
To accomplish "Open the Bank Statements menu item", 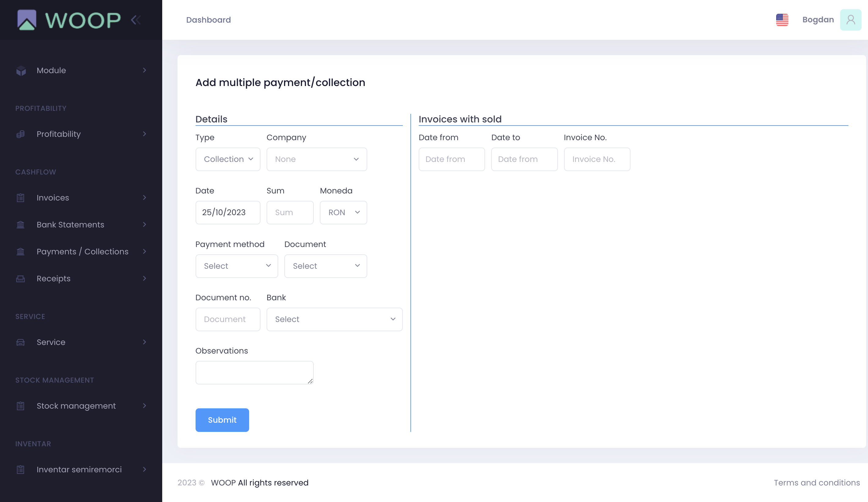I will click(81, 225).
